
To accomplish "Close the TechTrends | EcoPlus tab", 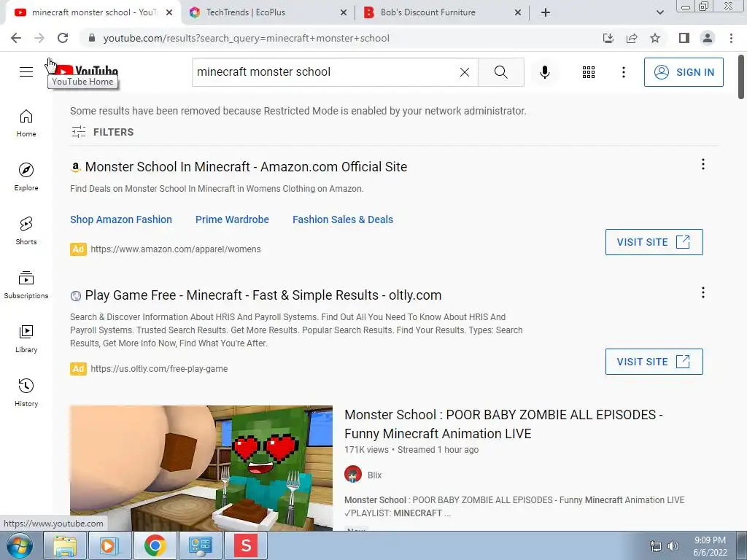I will (343, 12).
